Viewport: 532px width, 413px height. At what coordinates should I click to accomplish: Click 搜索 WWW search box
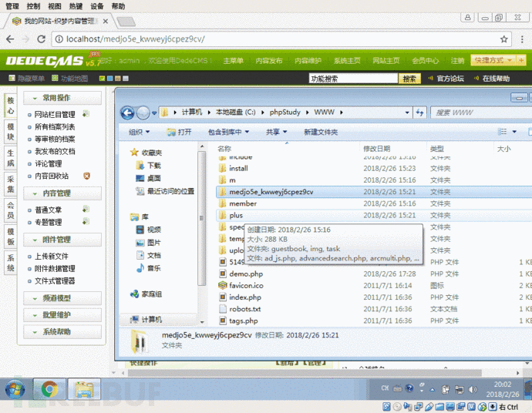(481, 112)
